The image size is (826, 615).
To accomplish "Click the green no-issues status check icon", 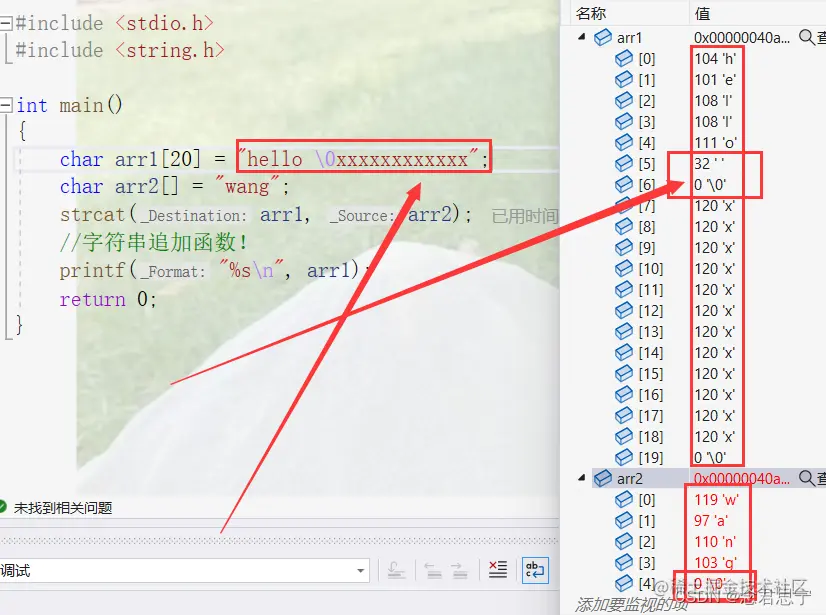I will 2,507.
